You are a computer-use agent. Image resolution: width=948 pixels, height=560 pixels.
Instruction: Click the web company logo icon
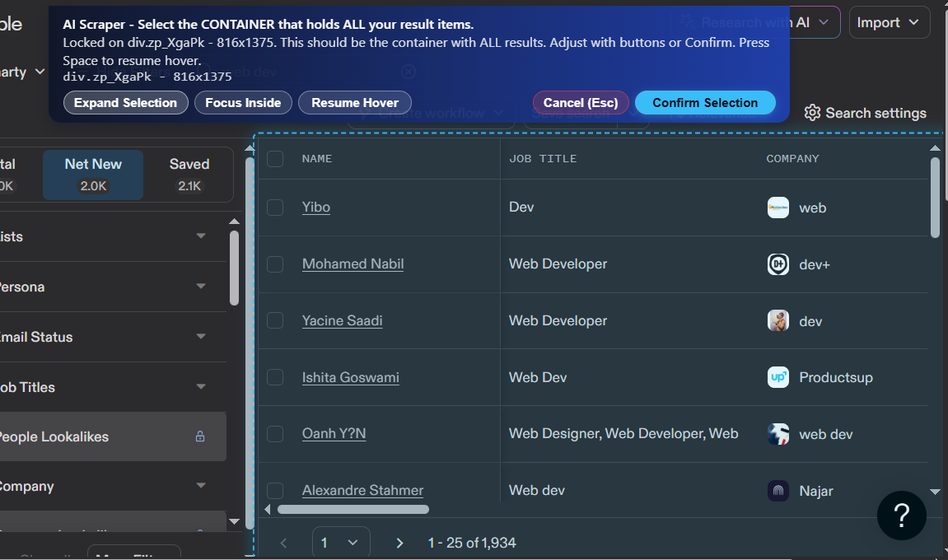(778, 208)
